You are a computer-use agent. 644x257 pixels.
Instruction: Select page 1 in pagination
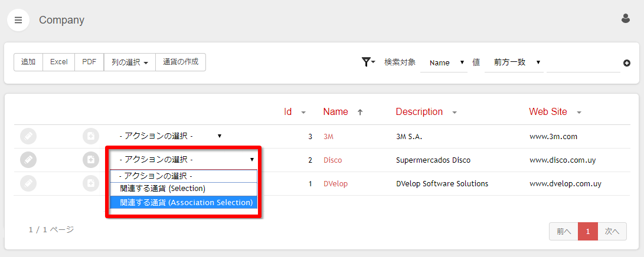[x=588, y=232]
